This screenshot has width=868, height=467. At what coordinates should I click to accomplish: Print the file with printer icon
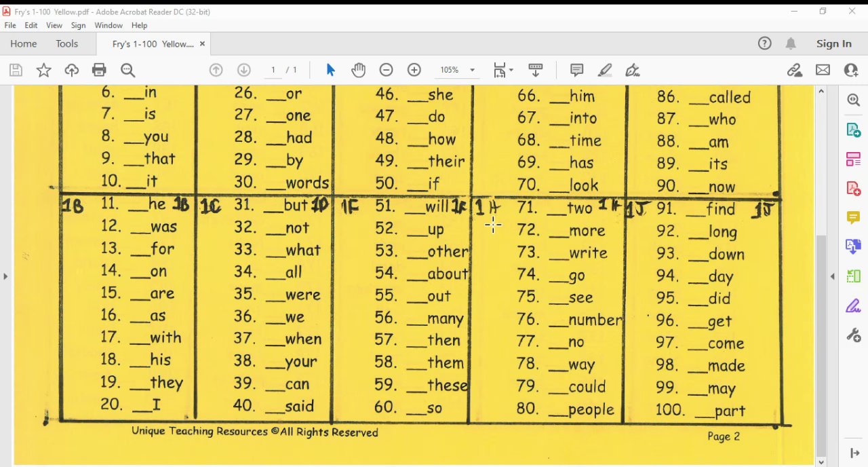[x=99, y=70]
